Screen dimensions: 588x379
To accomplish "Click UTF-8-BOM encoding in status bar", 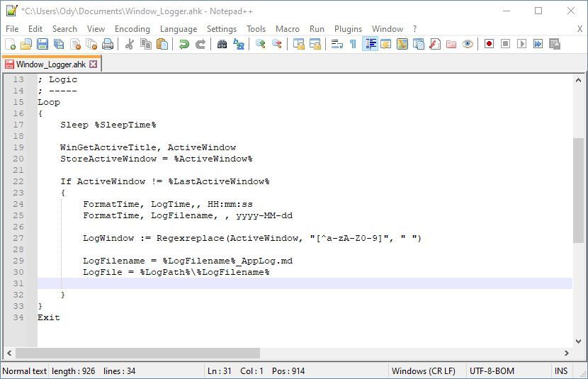I will [492, 371].
